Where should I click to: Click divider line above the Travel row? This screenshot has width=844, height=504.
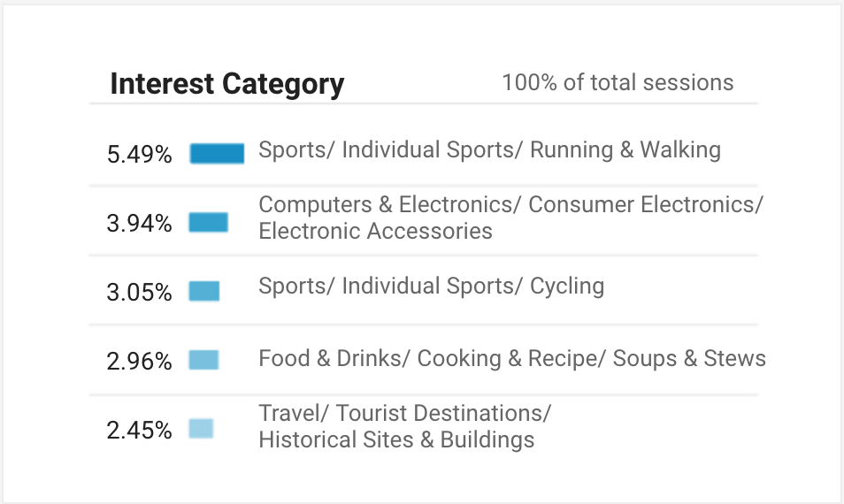[x=423, y=393]
